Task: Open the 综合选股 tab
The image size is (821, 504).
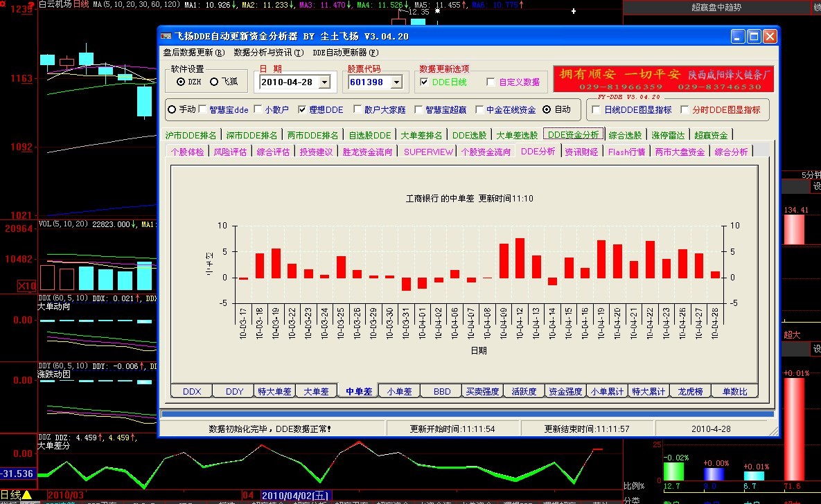Action: (x=625, y=135)
